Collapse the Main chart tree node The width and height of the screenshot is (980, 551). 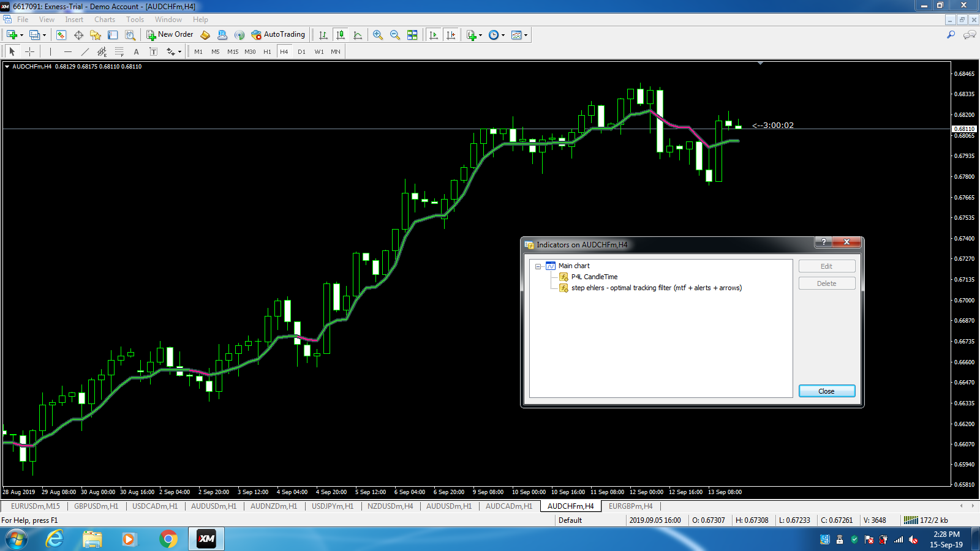tap(538, 266)
